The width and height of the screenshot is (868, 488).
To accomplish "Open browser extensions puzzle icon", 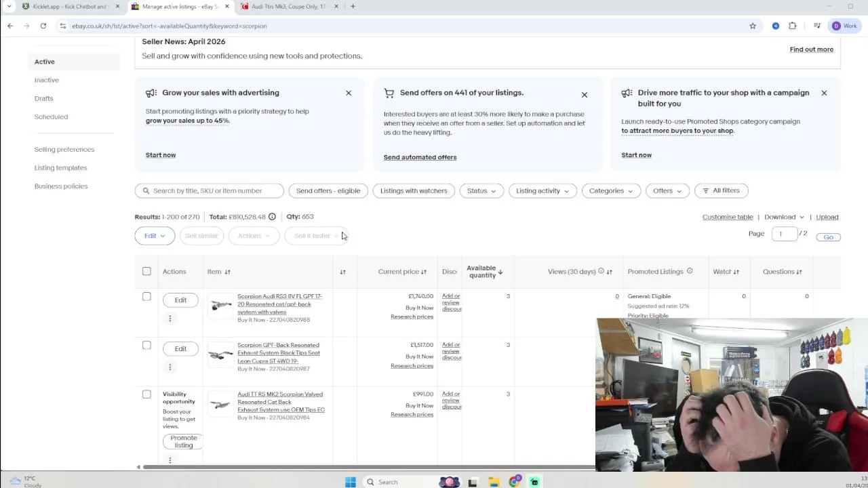I will point(792,26).
